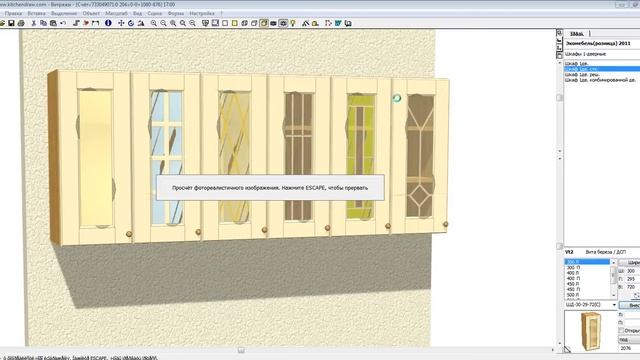Click the height field showing 720

pyautogui.click(x=633, y=287)
